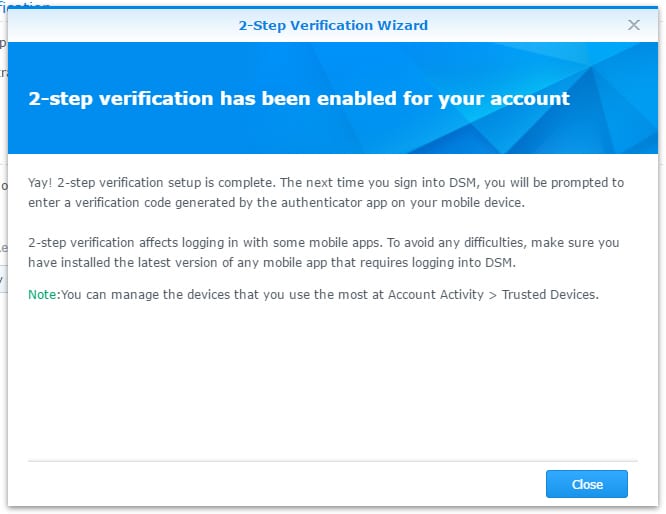Dismiss wizard with the X icon
The image size is (666, 514).
pyautogui.click(x=633, y=25)
